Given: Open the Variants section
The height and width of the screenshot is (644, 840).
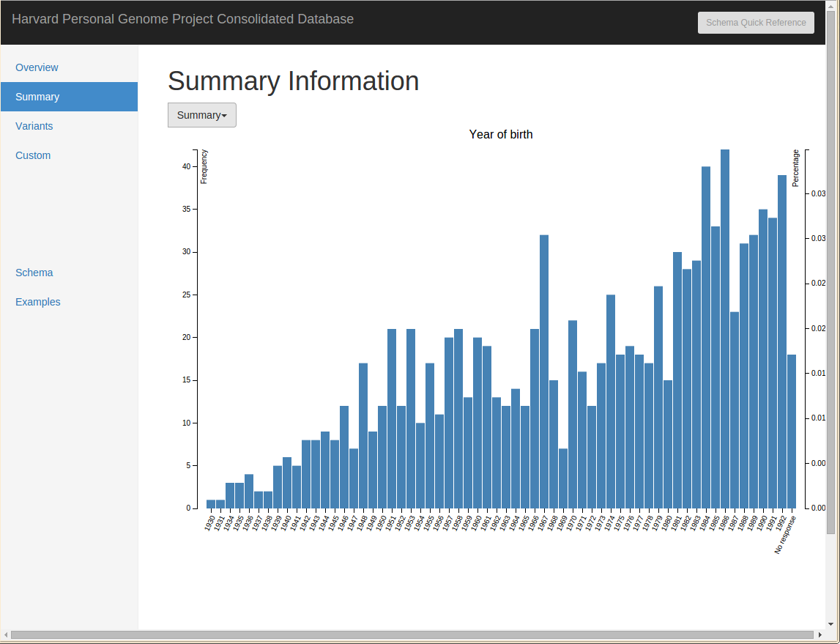Looking at the screenshot, I should (34, 126).
